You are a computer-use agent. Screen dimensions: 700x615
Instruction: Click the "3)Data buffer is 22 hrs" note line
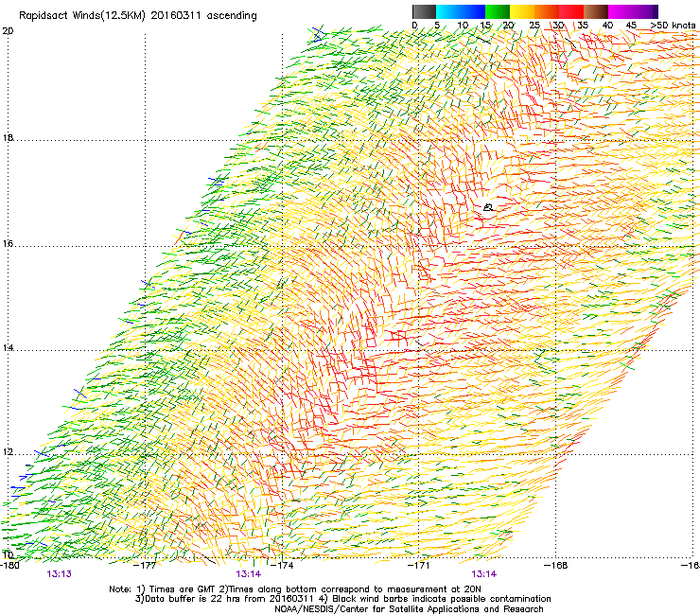(342, 599)
